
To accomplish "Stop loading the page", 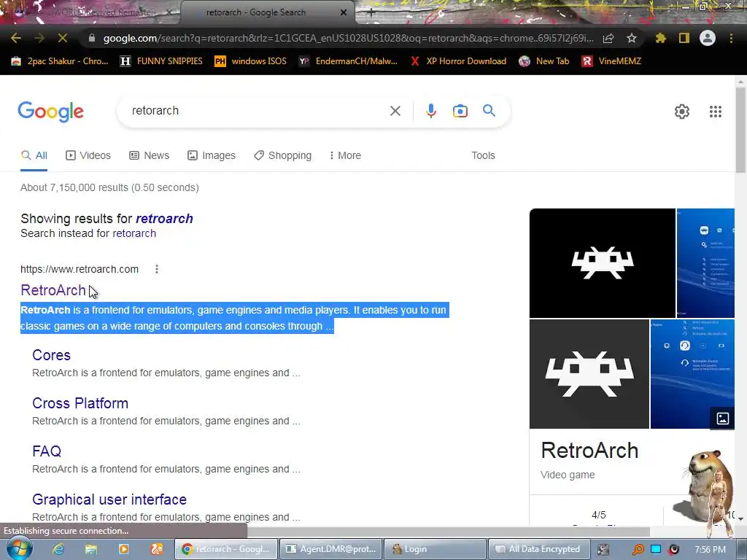I will point(63,38).
